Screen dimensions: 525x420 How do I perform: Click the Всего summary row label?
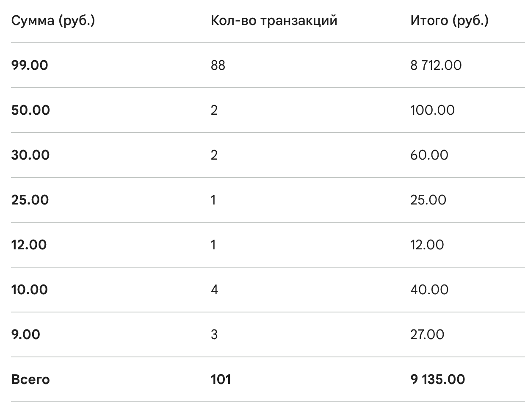pyautogui.click(x=30, y=380)
